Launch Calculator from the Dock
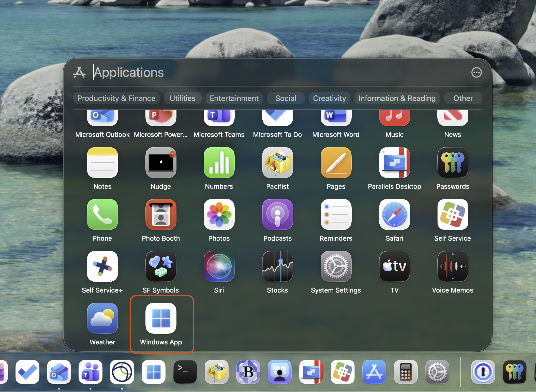The height and width of the screenshot is (392, 536). 406,372
